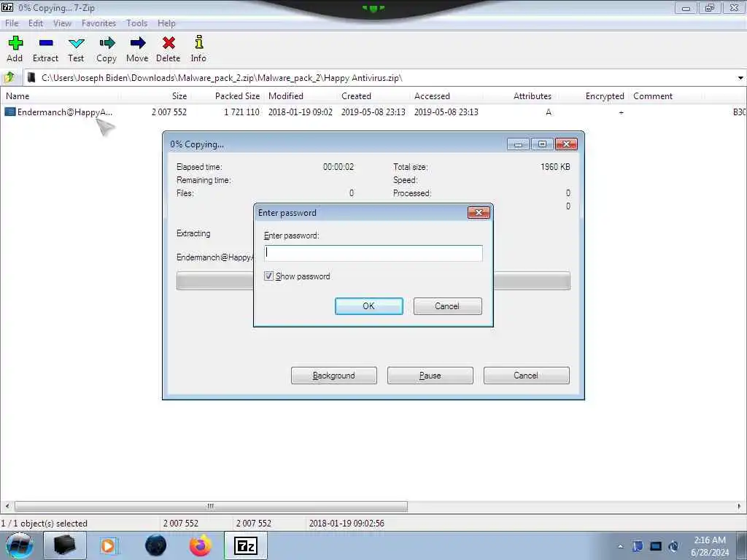Viewport: 747px width, 560px height.
Task: Click the horizontal scrollbar thumb
Action: tap(211, 506)
